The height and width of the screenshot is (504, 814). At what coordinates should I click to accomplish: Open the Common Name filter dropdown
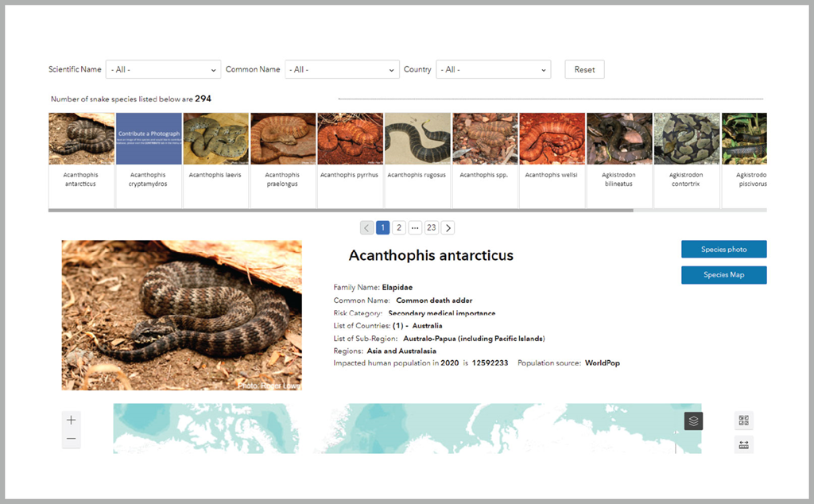coord(342,69)
